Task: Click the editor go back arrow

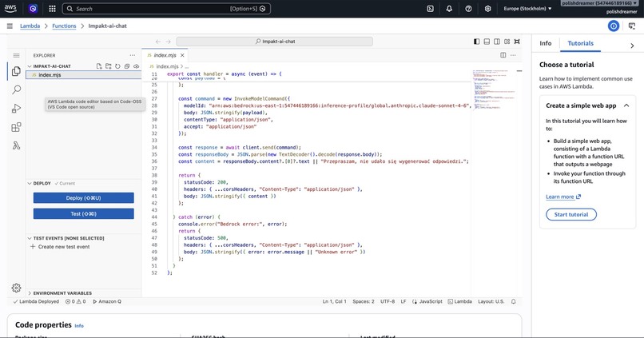Action: point(158,42)
